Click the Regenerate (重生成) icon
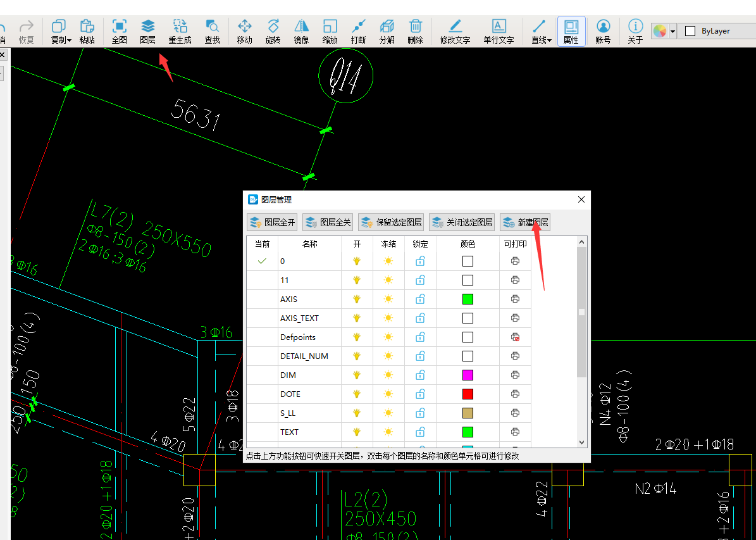This screenshot has width=756, height=540. 180,32
